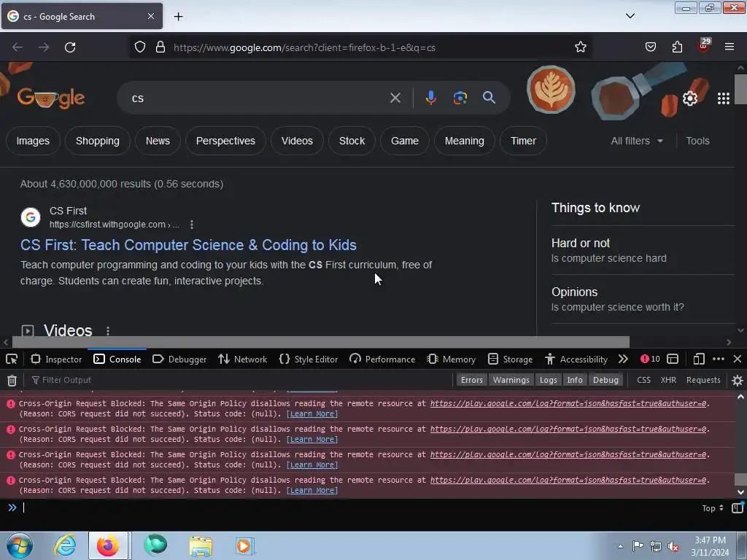Toggle Logs filter in console
Screen dimensions: 747x560
[x=548, y=380]
